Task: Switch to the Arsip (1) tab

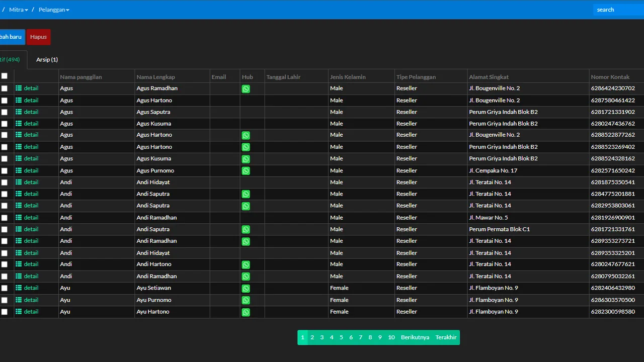Action: tap(47, 59)
